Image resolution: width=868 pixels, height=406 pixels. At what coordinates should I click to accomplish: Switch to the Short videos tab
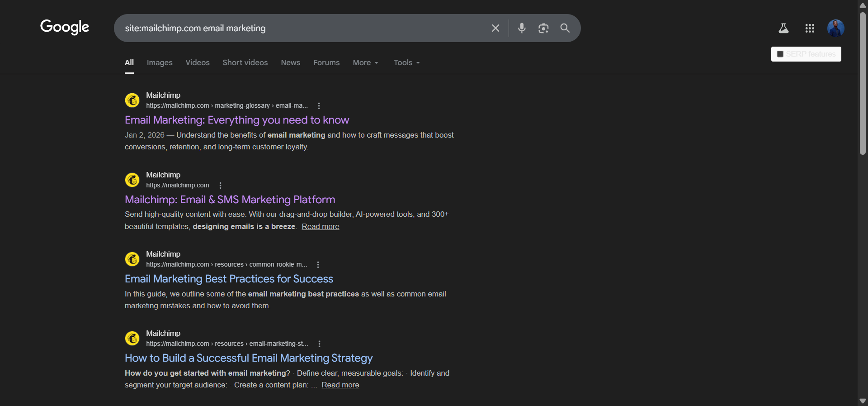click(245, 62)
